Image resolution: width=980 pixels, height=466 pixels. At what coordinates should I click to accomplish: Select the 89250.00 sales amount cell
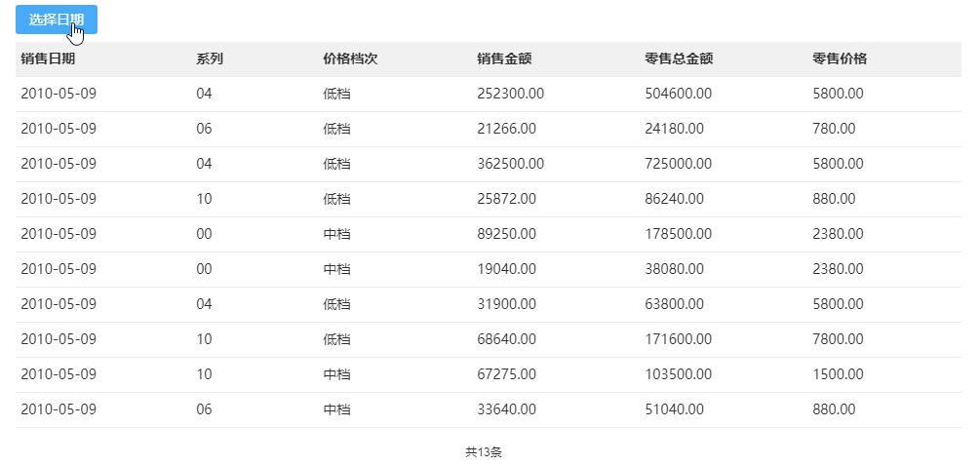[506, 234]
